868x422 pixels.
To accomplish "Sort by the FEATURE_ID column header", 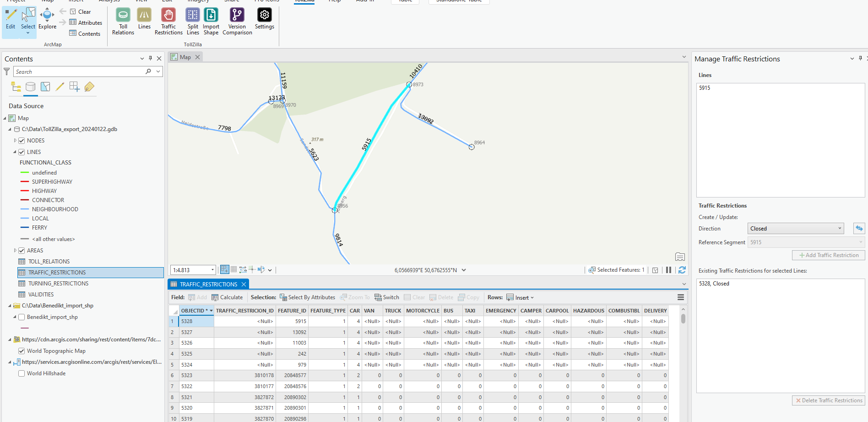I will 292,311.
